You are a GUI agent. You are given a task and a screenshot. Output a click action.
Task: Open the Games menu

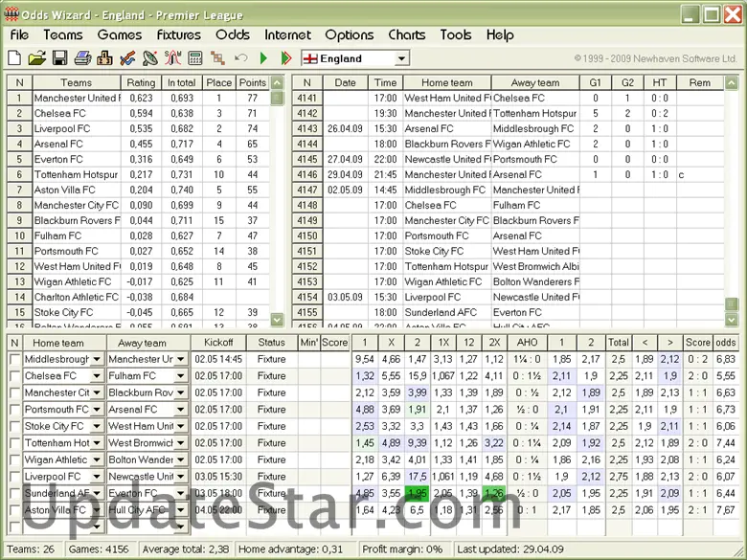tap(120, 34)
